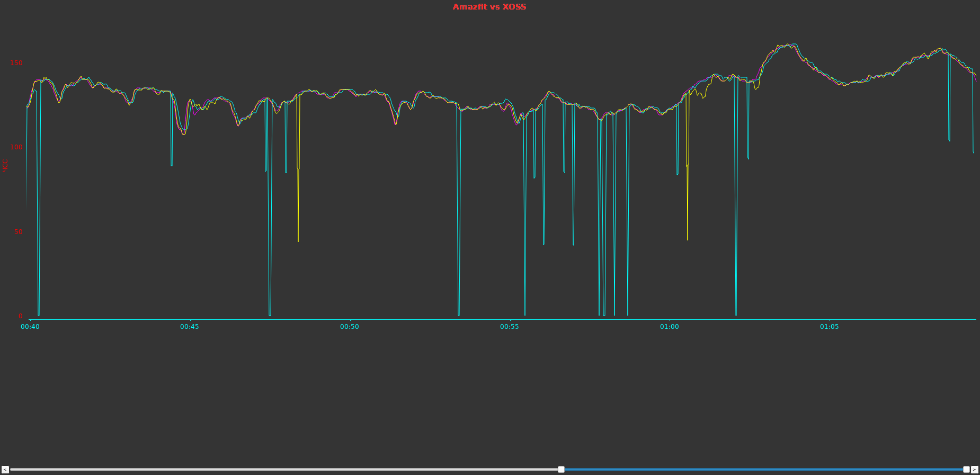980x475 pixels.
Task: Click the ЧСС y-axis title
Action: [x=5, y=165]
